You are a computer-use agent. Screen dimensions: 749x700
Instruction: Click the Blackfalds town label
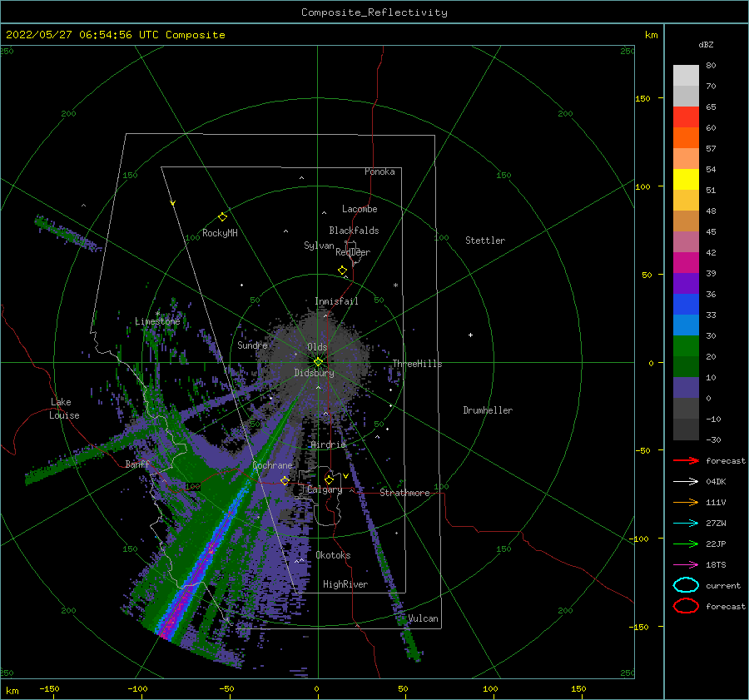354,231
